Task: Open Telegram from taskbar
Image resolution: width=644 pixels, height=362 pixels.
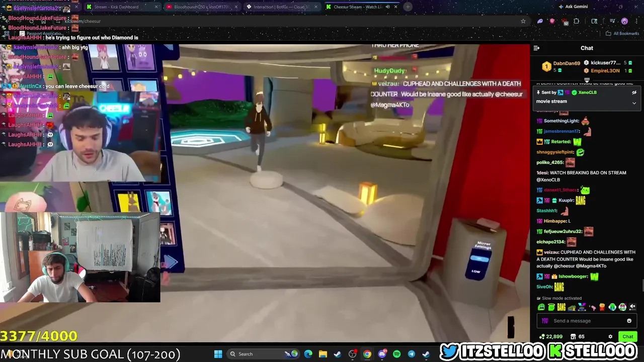Action: click(x=411, y=354)
